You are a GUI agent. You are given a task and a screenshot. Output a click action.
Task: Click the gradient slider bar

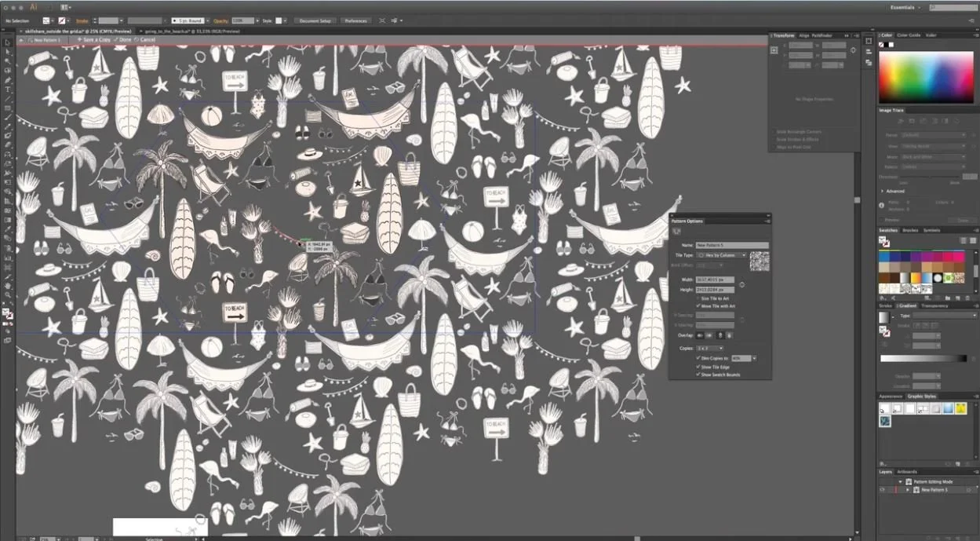coord(924,358)
